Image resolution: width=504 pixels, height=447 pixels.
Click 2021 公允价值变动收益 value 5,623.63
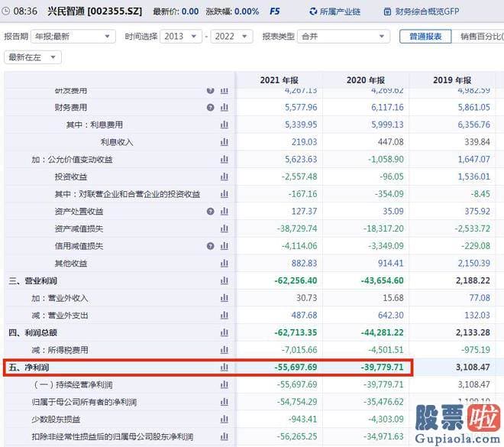(x=301, y=160)
